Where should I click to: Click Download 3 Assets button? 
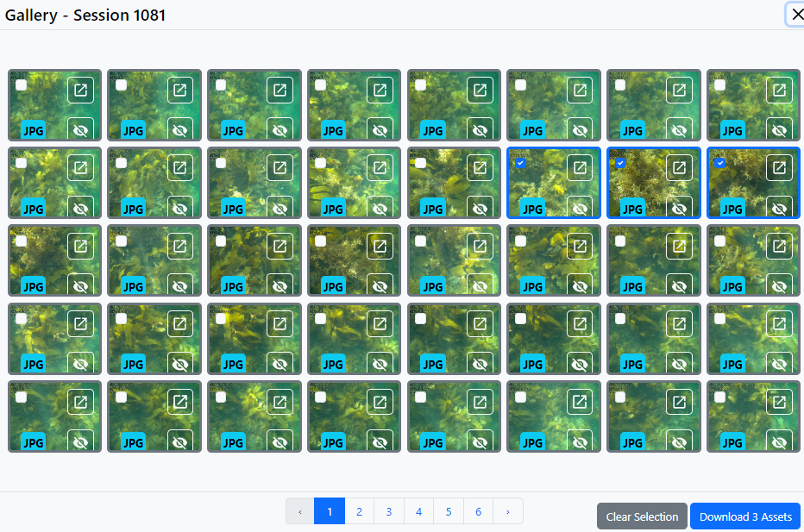pos(745,516)
